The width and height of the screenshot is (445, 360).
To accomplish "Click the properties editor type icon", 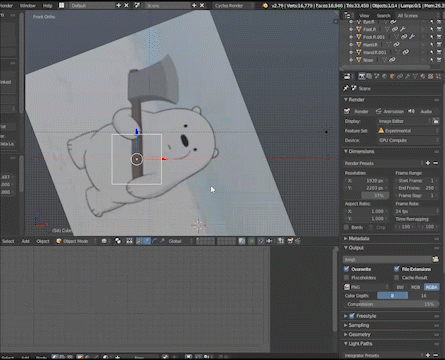I will click(x=347, y=77).
